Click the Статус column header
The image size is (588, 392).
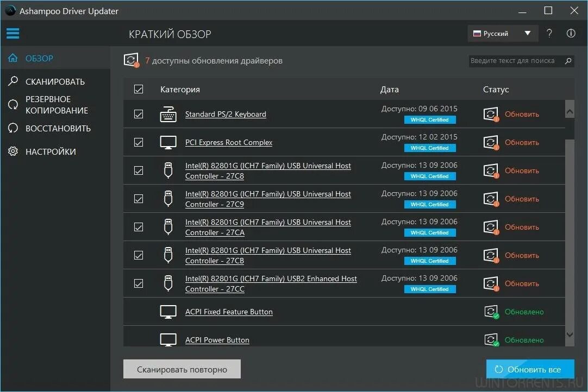[x=496, y=89]
